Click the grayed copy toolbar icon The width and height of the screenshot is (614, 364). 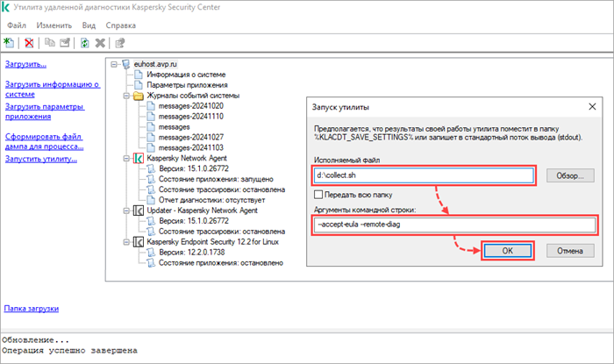[x=50, y=42]
